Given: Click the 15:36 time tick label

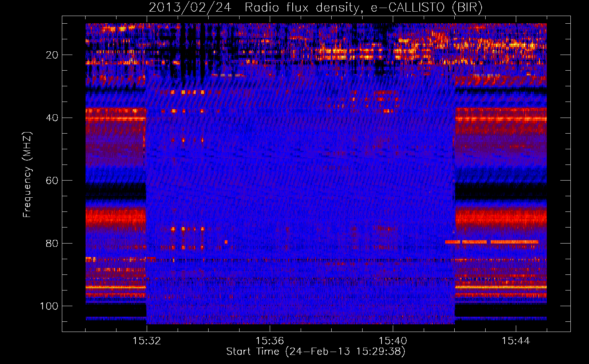Looking at the screenshot, I should point(270,341).
